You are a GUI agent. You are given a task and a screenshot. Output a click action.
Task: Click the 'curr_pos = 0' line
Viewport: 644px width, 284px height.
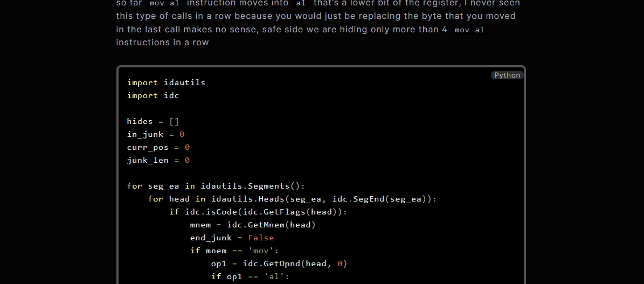[x=158, y=147]
